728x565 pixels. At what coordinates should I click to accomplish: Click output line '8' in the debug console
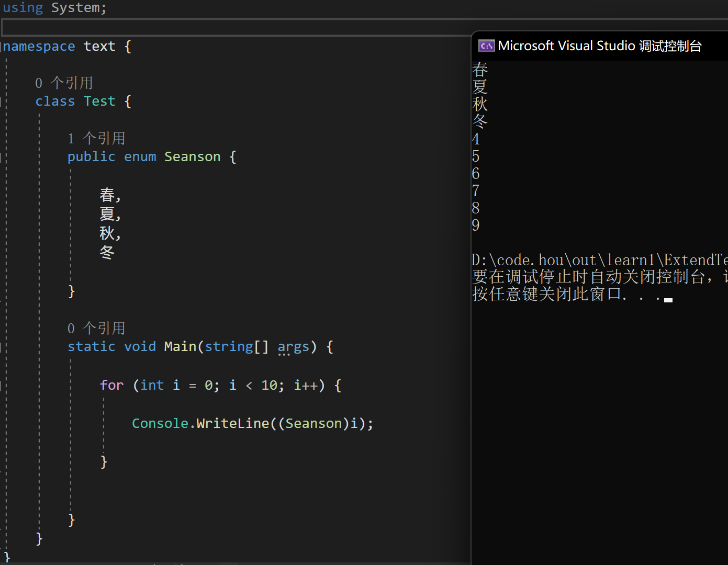(x=476, y=208)
